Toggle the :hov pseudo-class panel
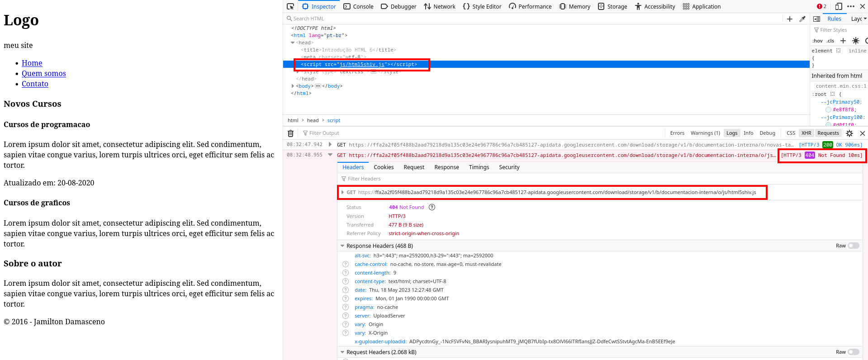 coord(818,41)
